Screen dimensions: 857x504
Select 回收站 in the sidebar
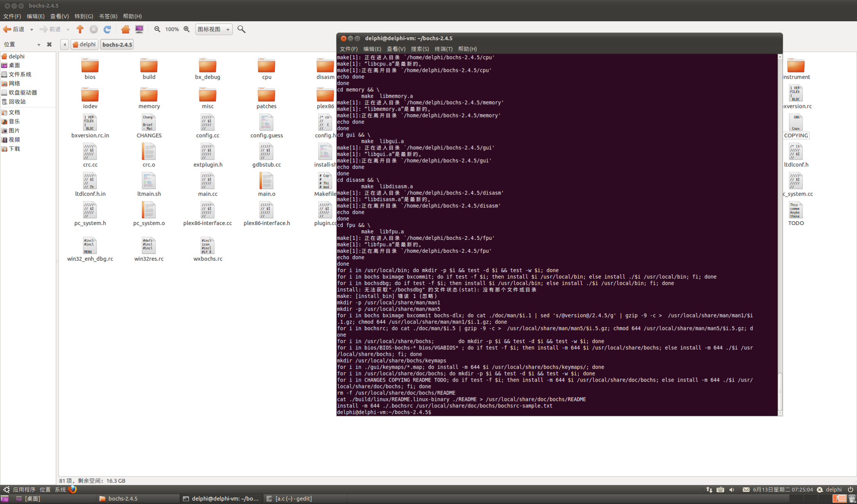click(x=17, y=101)
